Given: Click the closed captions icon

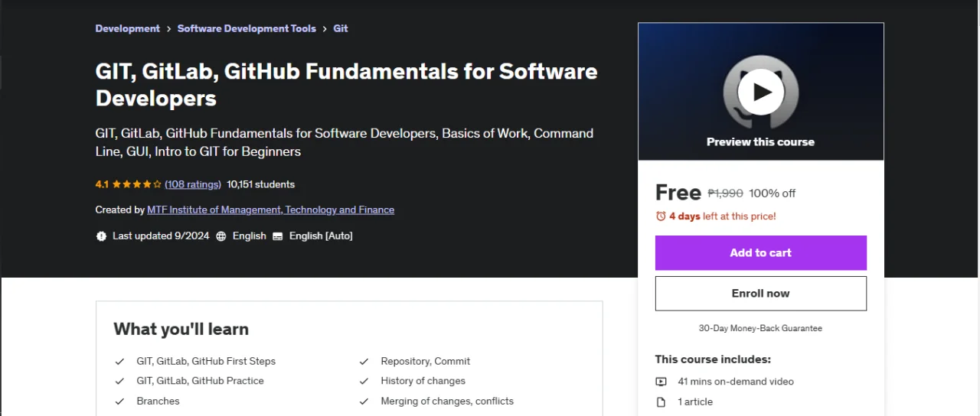Looking at the screenshot, I should click(x=278, y=236).
